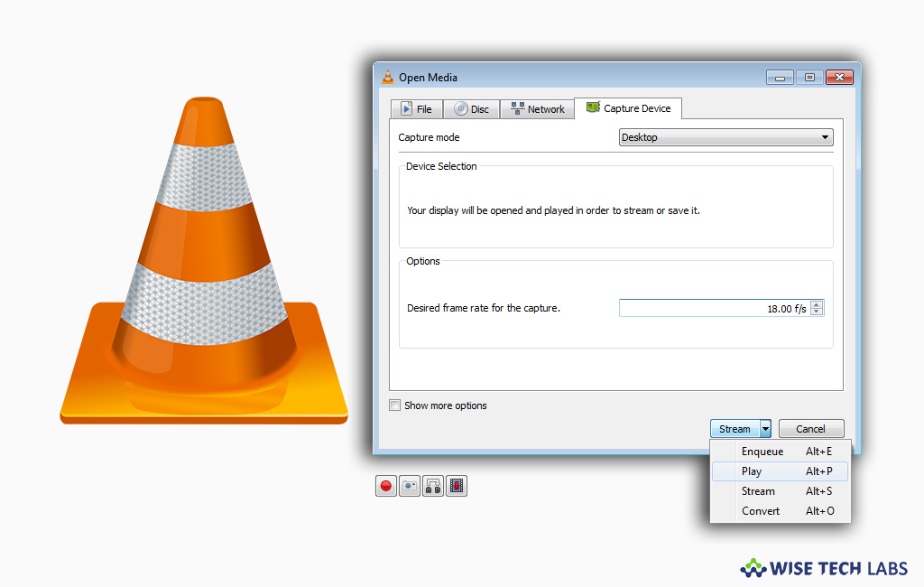Viewport: 924px width, 587px height.
Task: Close the Open Media dialog
Action: pyautogui.click(x=840, y=78)
